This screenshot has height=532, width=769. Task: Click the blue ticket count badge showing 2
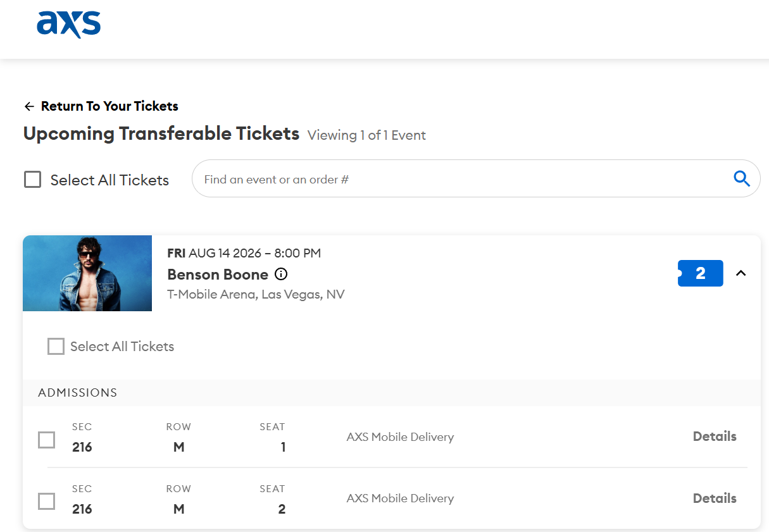tap(700, 273)
